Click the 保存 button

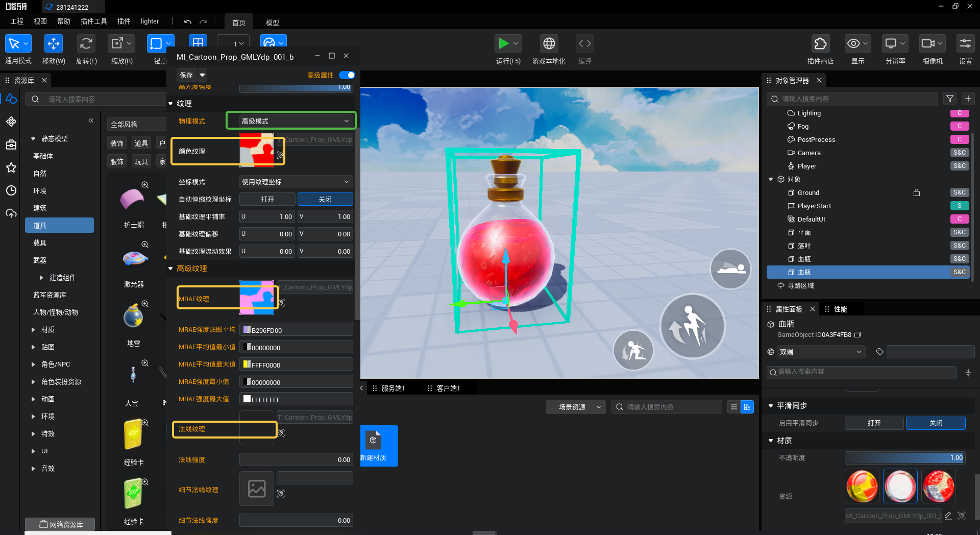tap(186, 75)
